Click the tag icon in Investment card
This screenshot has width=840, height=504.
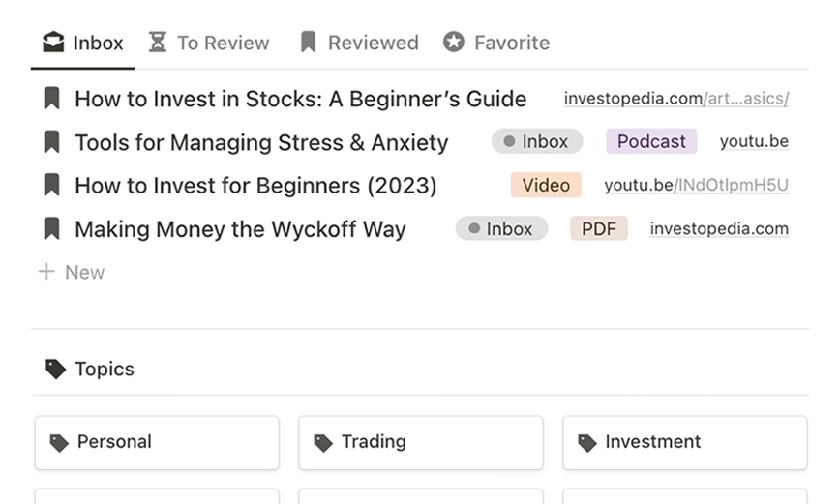click(x=586, y=442)
